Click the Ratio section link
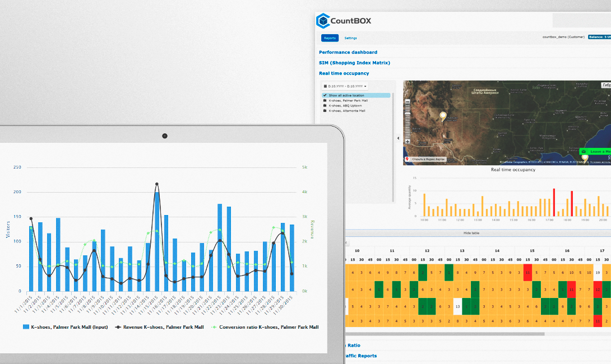The width and height of the screenshot is (611, 364). (353, 346)
